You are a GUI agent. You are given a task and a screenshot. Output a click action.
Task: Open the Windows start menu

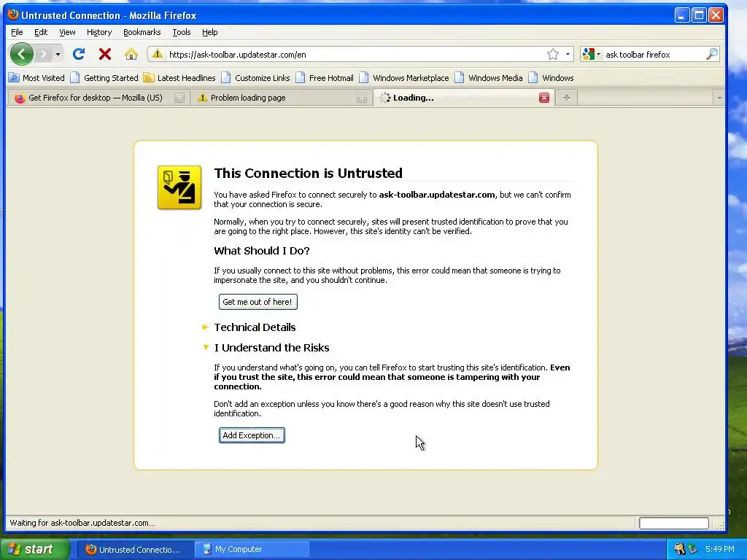coord(34,549)
